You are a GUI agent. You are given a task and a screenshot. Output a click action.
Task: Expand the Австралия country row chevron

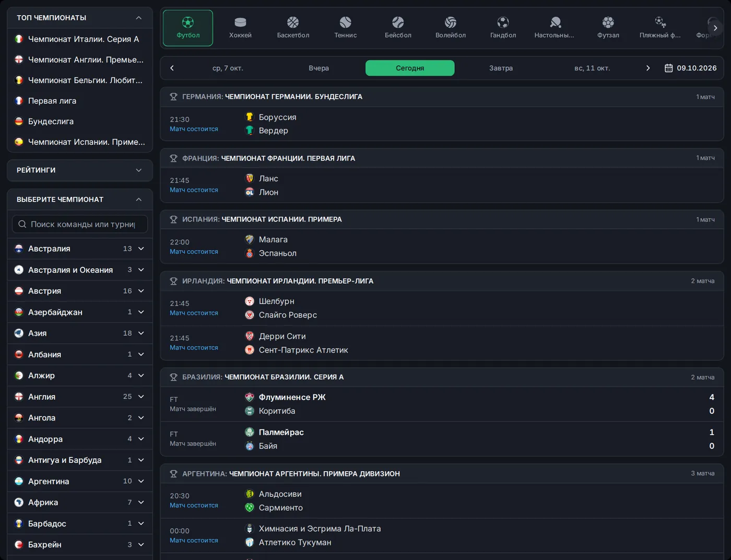[141, 249]
